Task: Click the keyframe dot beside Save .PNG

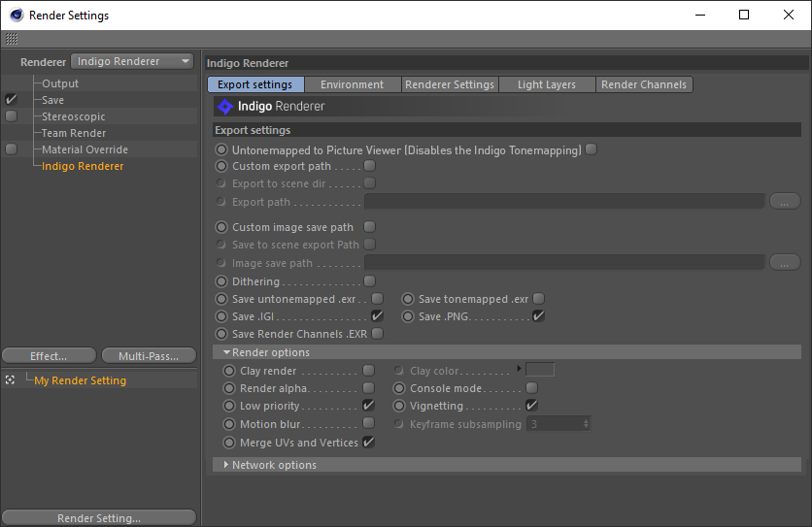Action: click(x=409, y=316)
